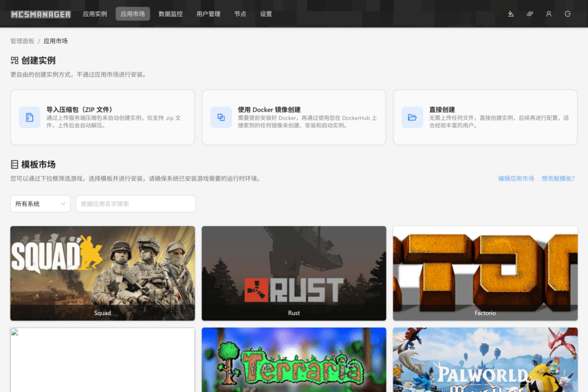The image size is (588, 392).
Task: Click the broken-image template card
Action: (102, 360)
